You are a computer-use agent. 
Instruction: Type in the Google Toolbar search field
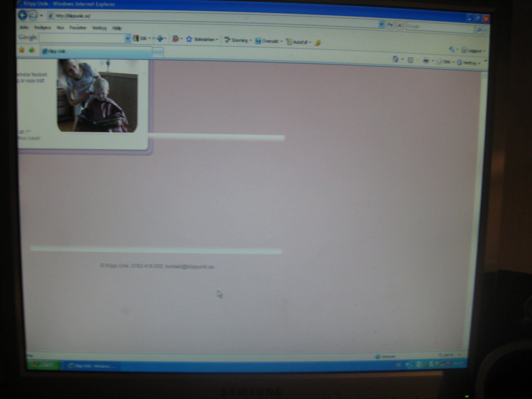click(x=82, y=38)
